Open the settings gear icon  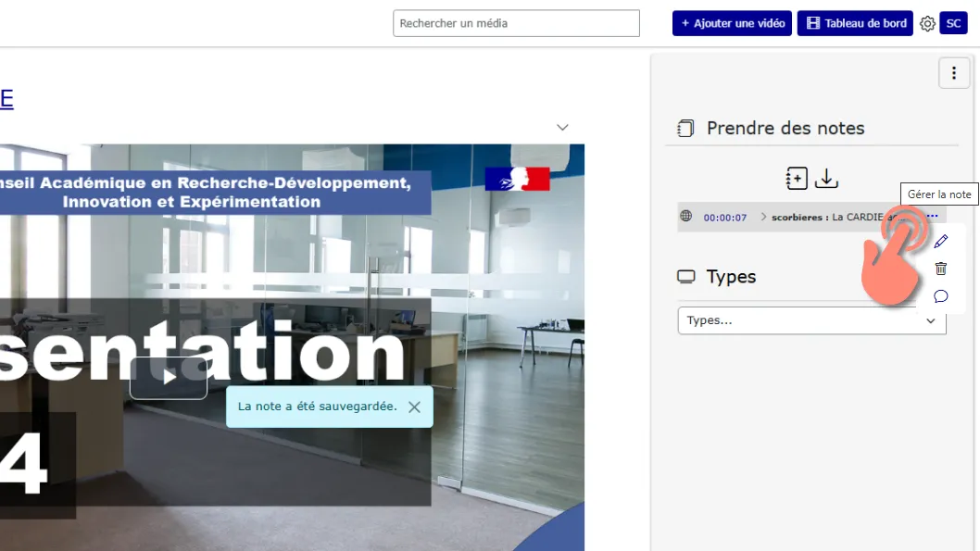(x=927, y=24)
